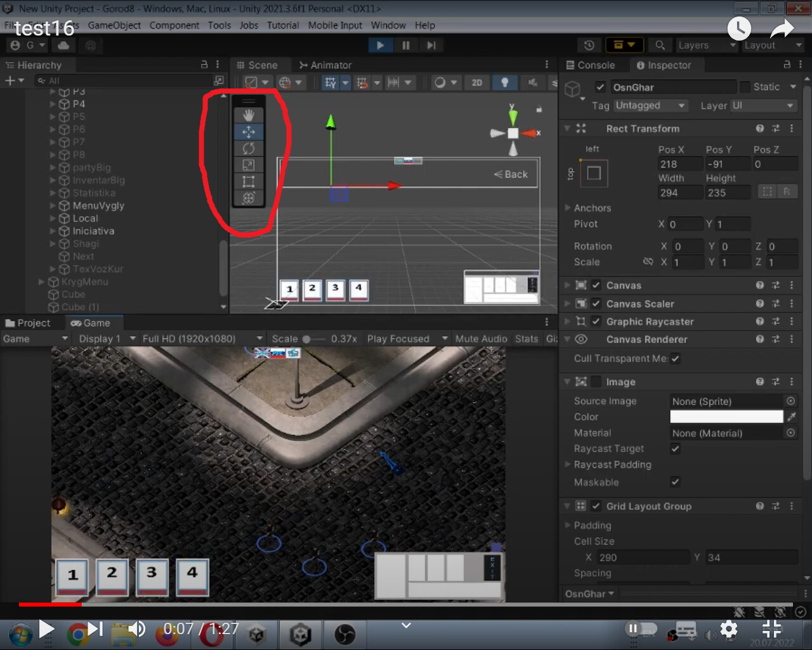Click Source Image object picker circle
The height and width of the screenshot is (650, 812).
tap(790, 401)
